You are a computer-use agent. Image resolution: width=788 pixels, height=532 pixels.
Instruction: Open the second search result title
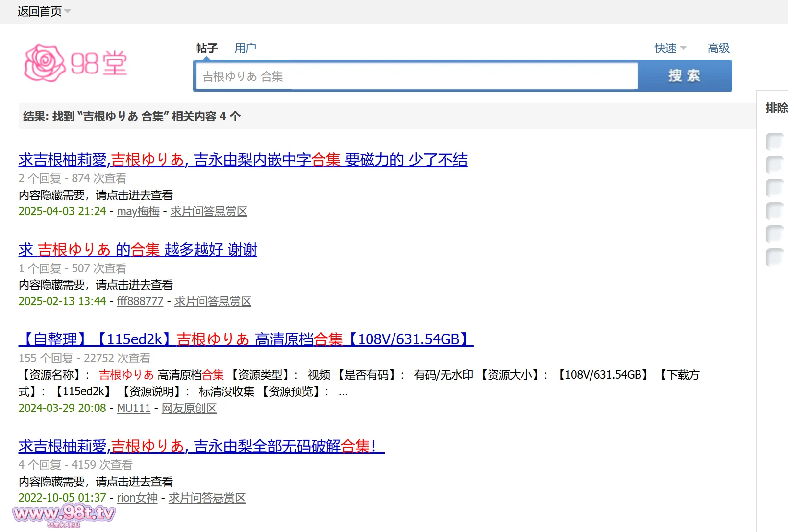point(138,249)
